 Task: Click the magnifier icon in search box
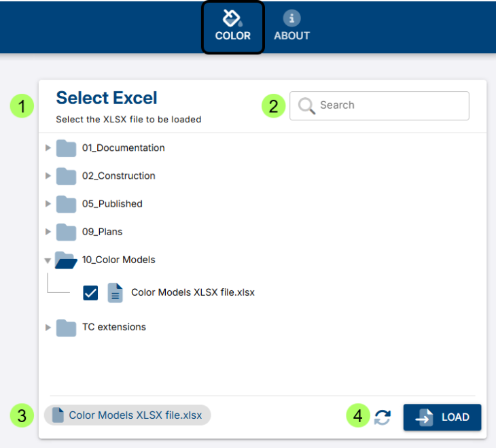pos(306,105)
